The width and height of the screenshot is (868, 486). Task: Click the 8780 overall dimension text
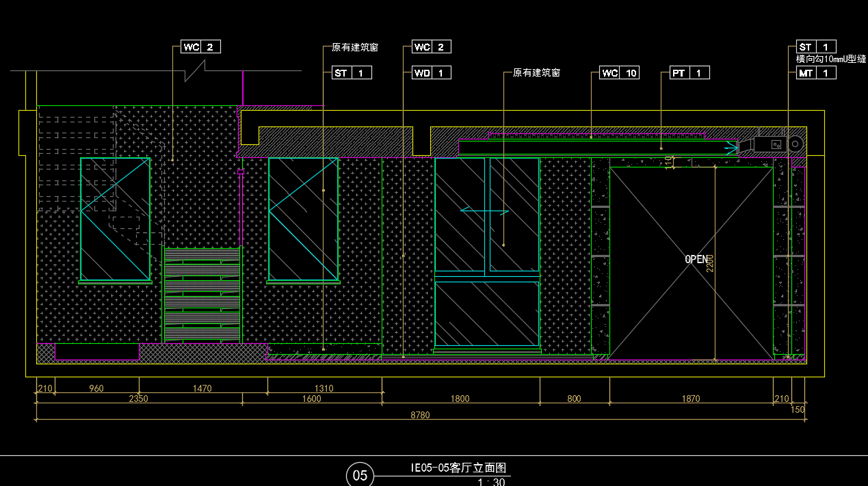pos(420,415)
